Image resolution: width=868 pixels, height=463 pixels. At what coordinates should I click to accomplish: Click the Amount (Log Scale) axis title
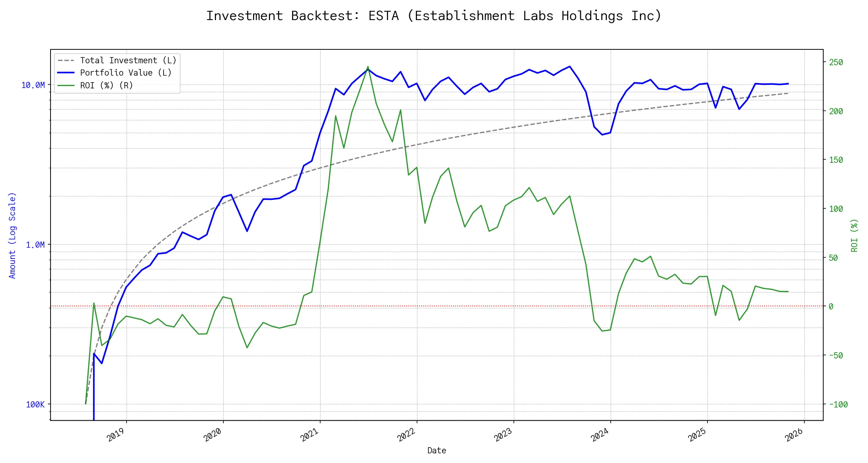(12, 235)
